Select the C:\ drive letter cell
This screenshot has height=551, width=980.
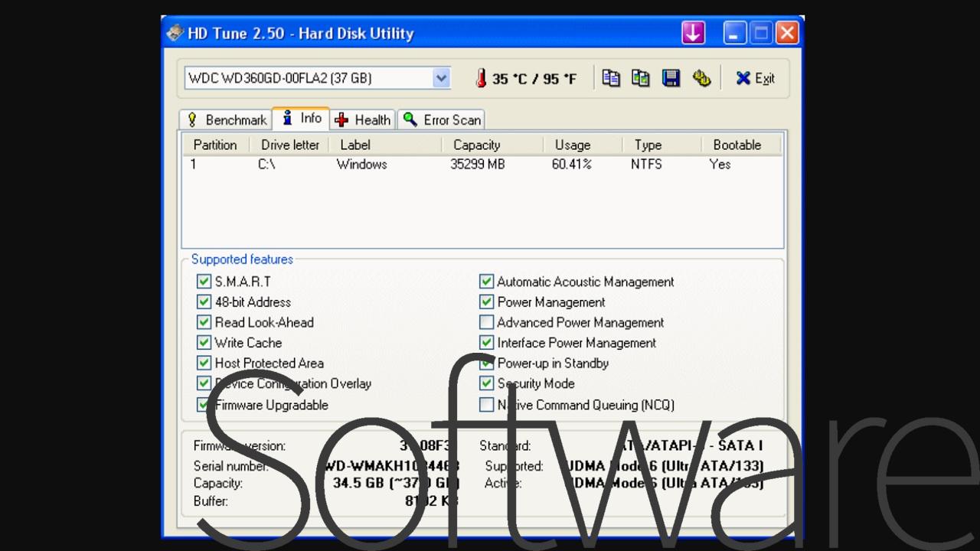point(266,165)
